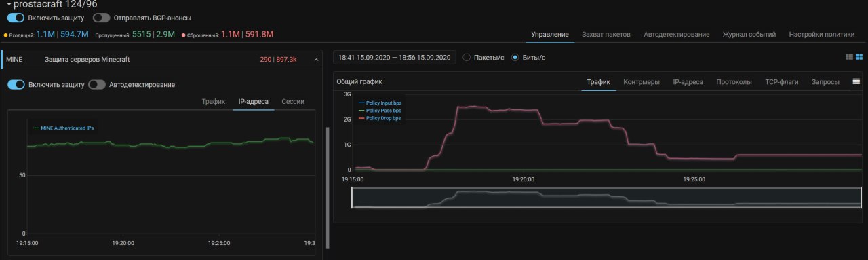Open the 'Настройки политики' tab
The image size is (868, 260).
tap(821, 34)
